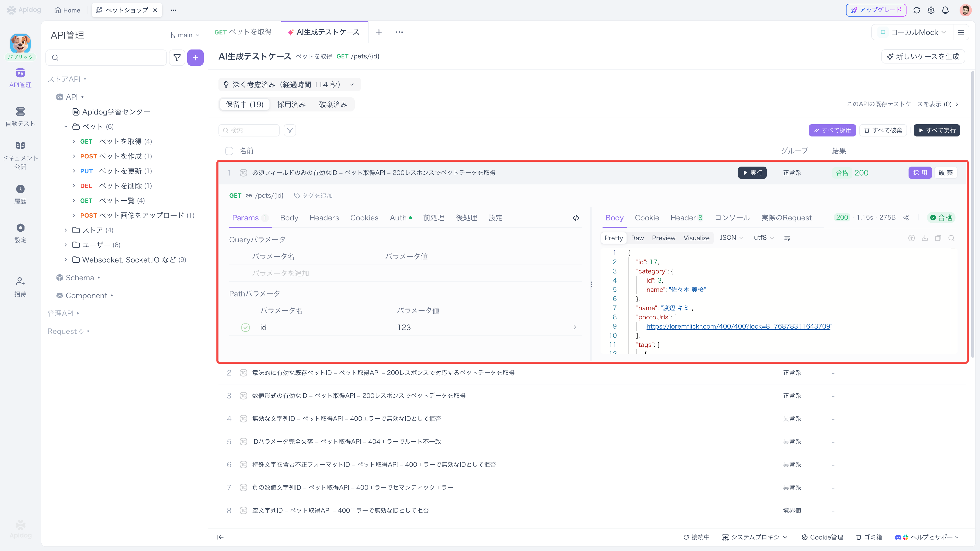Switch to the 採用済み tab

pyautogui.click(x=291, y=104)
